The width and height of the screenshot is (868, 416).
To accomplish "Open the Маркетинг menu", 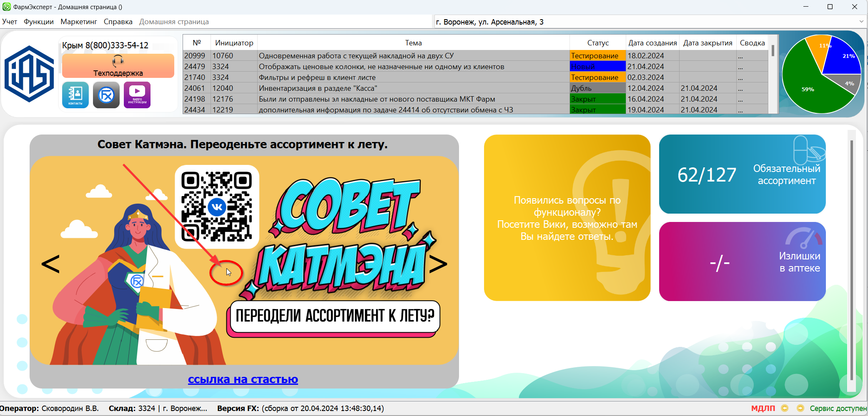I will click(x=79, y=22).
